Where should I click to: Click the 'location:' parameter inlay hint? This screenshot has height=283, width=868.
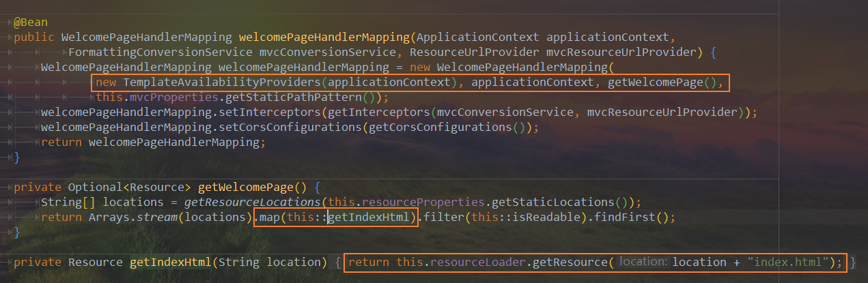point(642,262)
